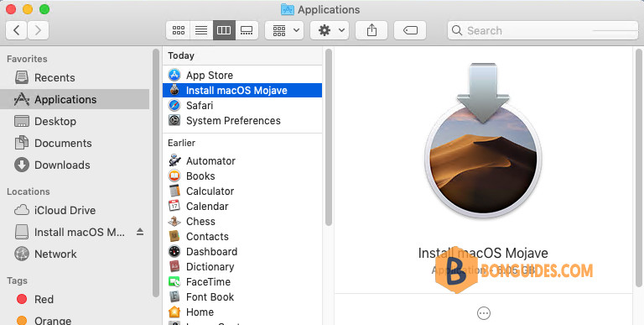
Task: Click the sidebar scrollbar
Action: pyautogui.click(x=156, y=173)
